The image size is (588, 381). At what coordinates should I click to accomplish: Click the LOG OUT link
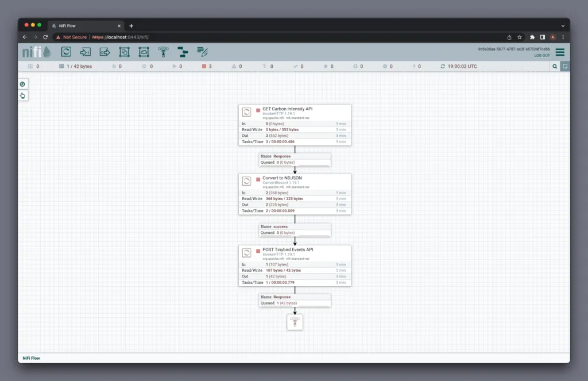click(x=541, y=56)
